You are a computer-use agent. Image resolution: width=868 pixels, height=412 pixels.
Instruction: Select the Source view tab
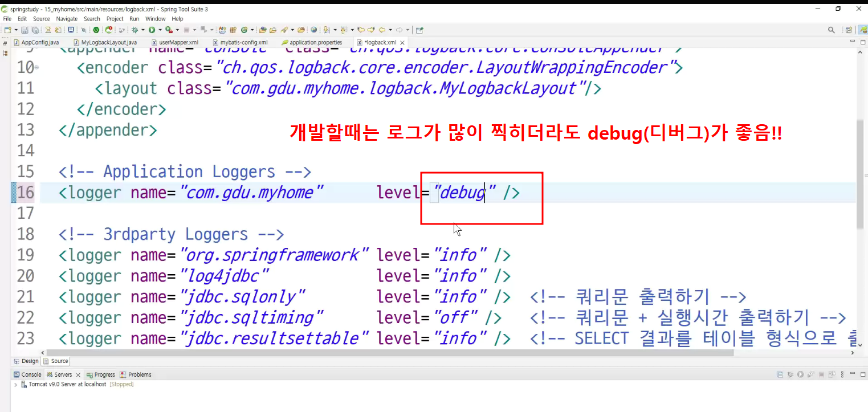point(56,361)
